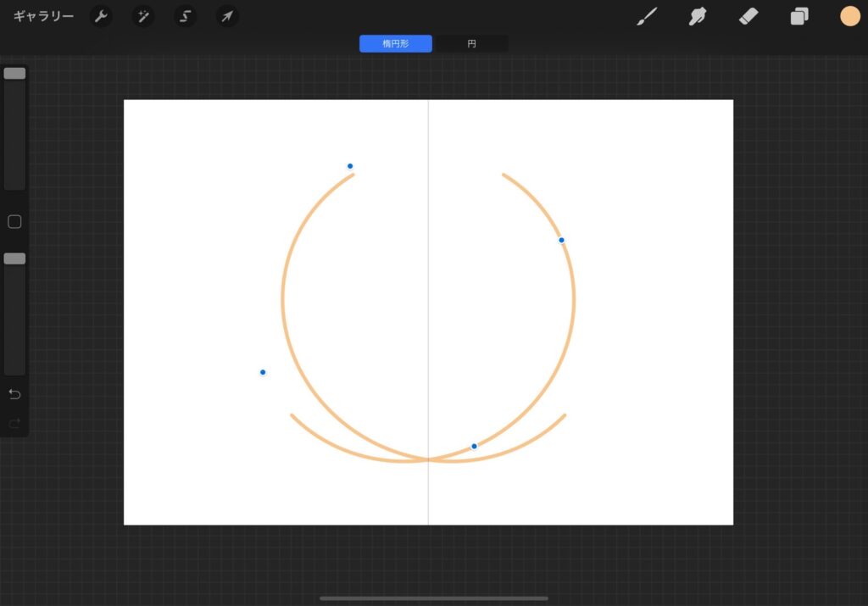Screen dimensions: 868x606
Task: Open the Selection tool
Action: click(x=185, y=16)
